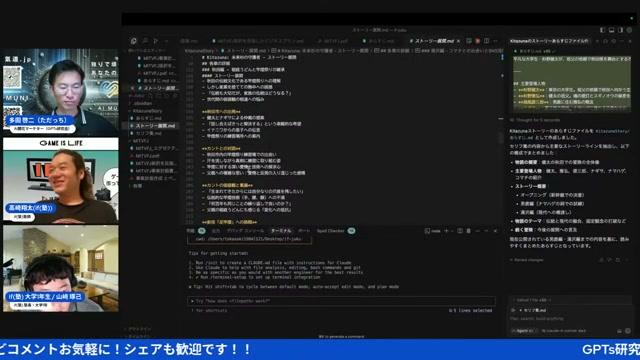
Task: Click the red extension icon in editor toolbar
Action: tap(478, 41)
